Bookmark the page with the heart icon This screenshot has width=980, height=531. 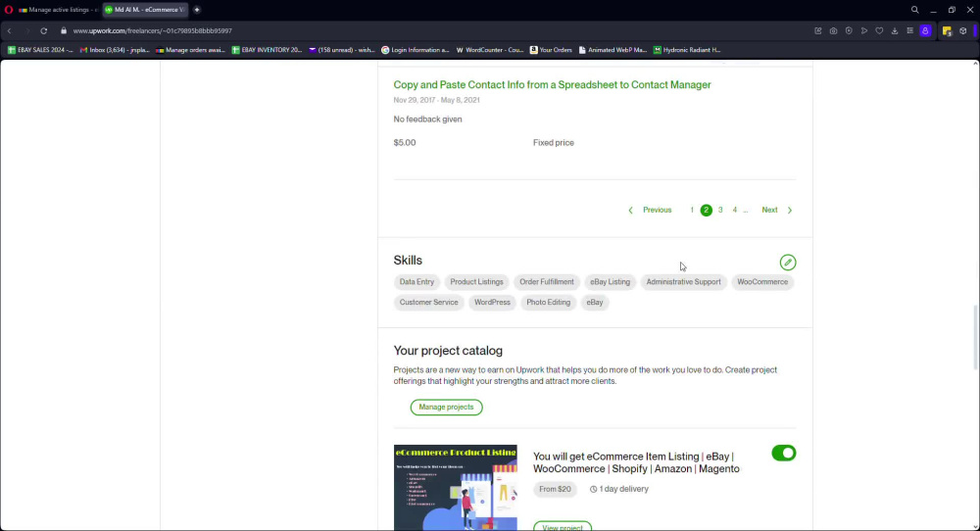[879, 30]
